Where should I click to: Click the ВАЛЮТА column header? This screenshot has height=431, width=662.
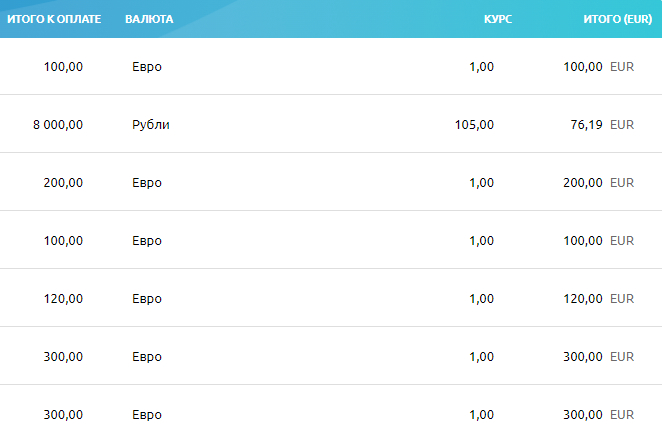tap(149, 19)
